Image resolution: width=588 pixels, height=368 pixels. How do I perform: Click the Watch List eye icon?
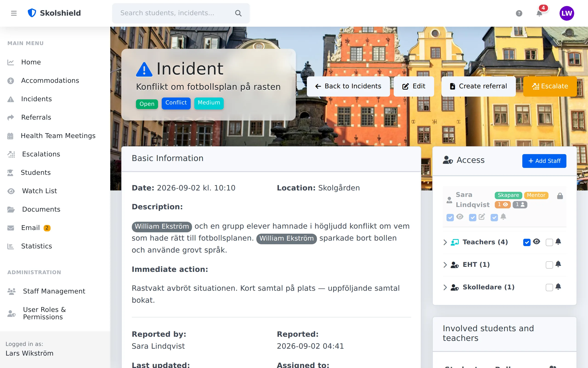pyautogui.click(x=11, y=191)
